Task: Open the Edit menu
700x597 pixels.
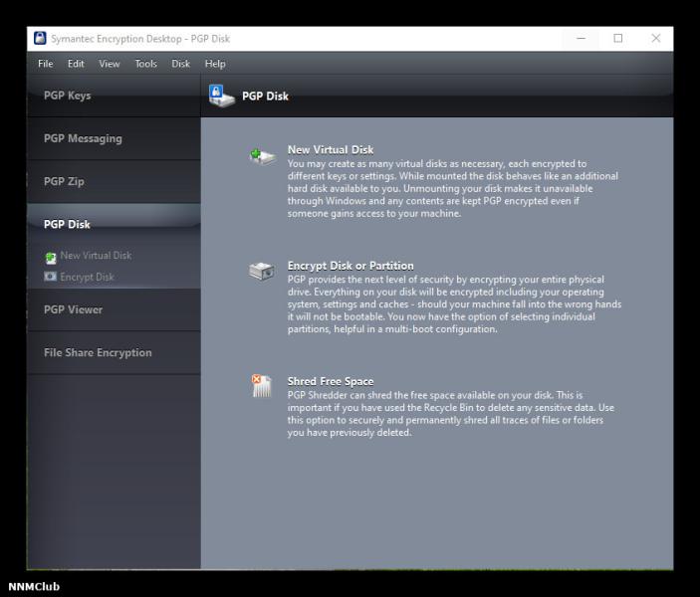Action: click(76, 64)
